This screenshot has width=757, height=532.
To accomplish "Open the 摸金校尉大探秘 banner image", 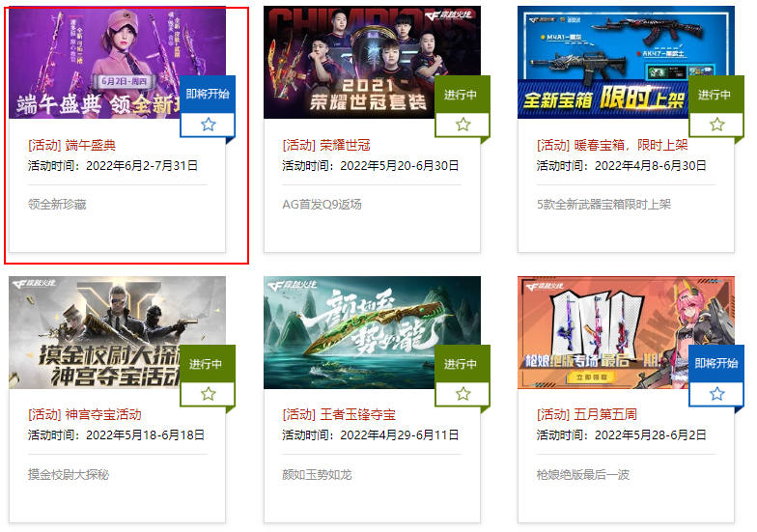I will click(x=118, y=332).
